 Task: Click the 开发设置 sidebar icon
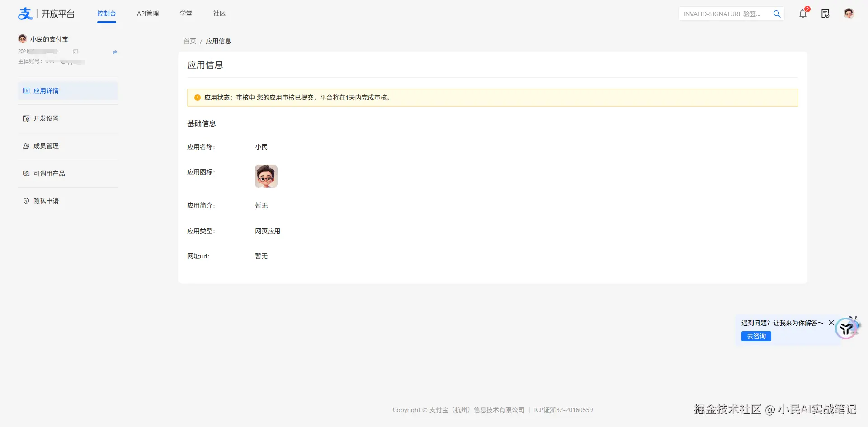point(26,118)
